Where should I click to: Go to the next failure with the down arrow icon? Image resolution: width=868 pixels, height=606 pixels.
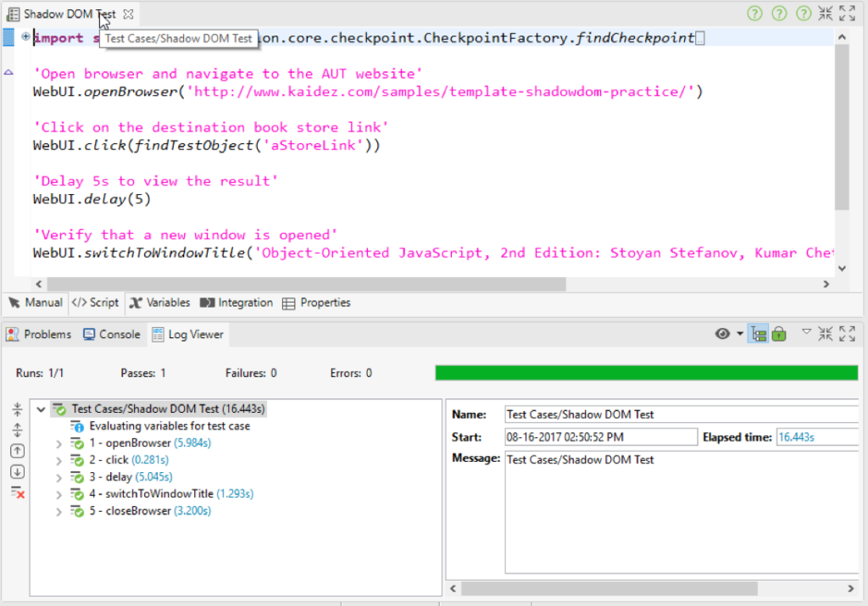point(17,471)
